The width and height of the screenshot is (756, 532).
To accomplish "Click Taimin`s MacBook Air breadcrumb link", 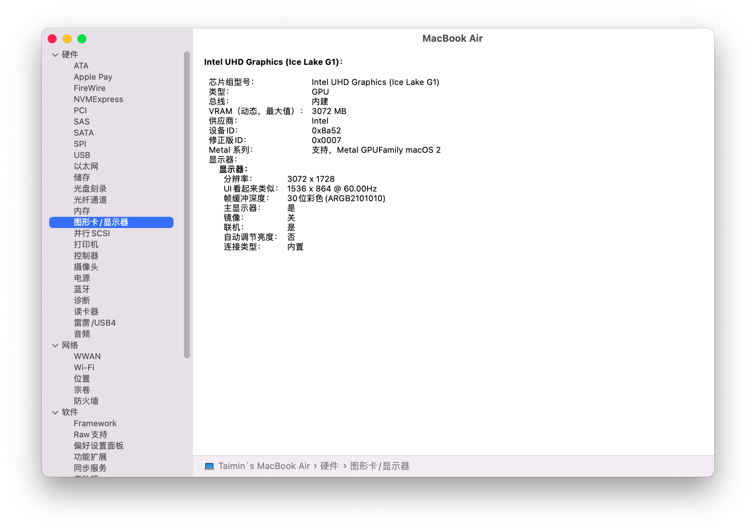I will coord(264,466).
